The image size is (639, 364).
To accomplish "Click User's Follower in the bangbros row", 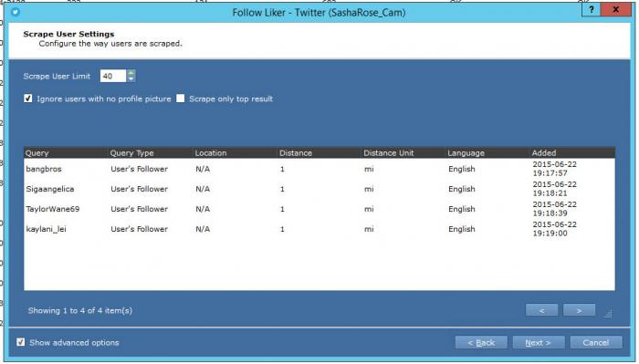I will point(139,169).
